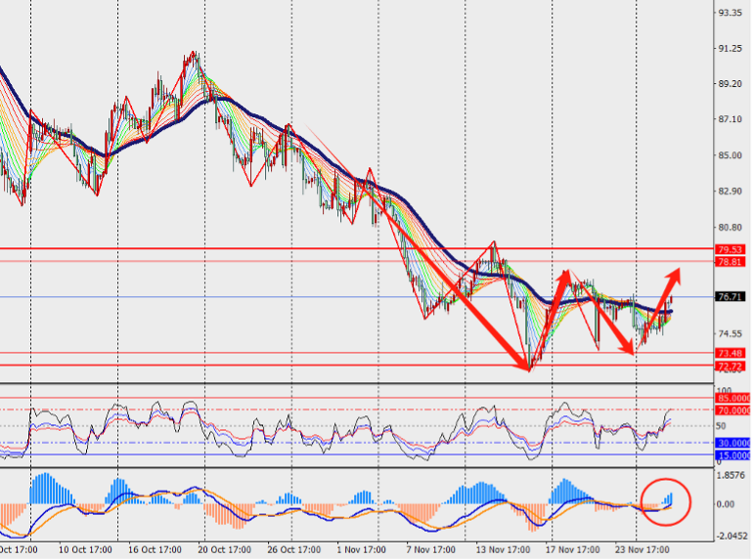Click the 15.0000 blue level label
This screenshot has width=753, height=560.
[733, 455]
